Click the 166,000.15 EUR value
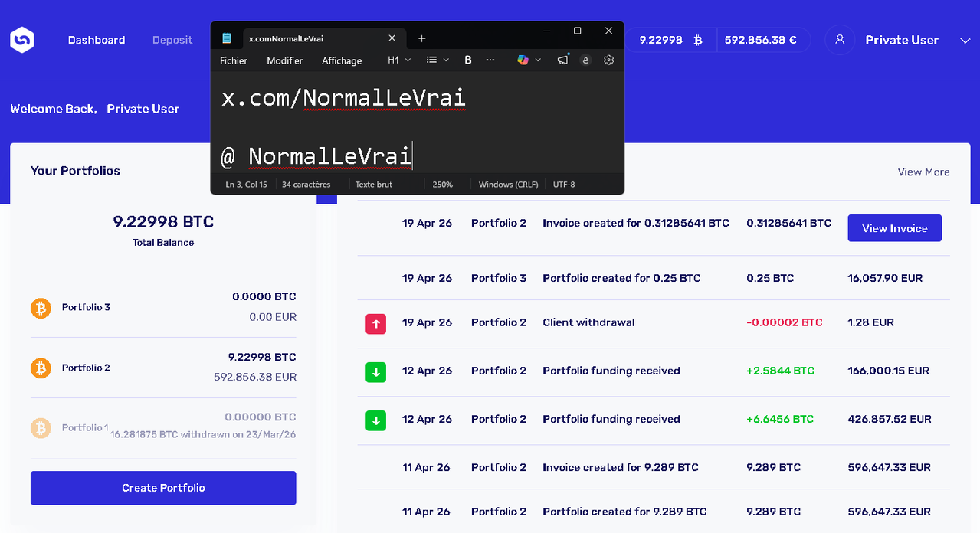 click(888, 371)
